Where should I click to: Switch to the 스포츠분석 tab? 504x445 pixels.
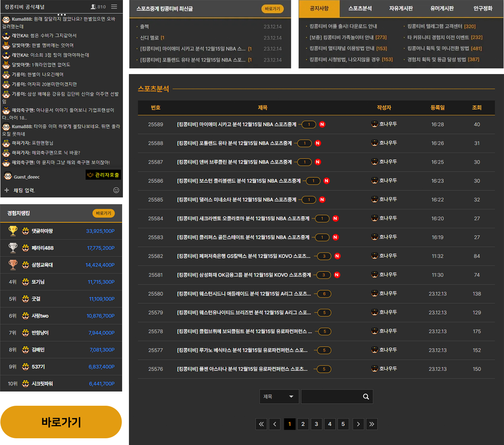360,9
